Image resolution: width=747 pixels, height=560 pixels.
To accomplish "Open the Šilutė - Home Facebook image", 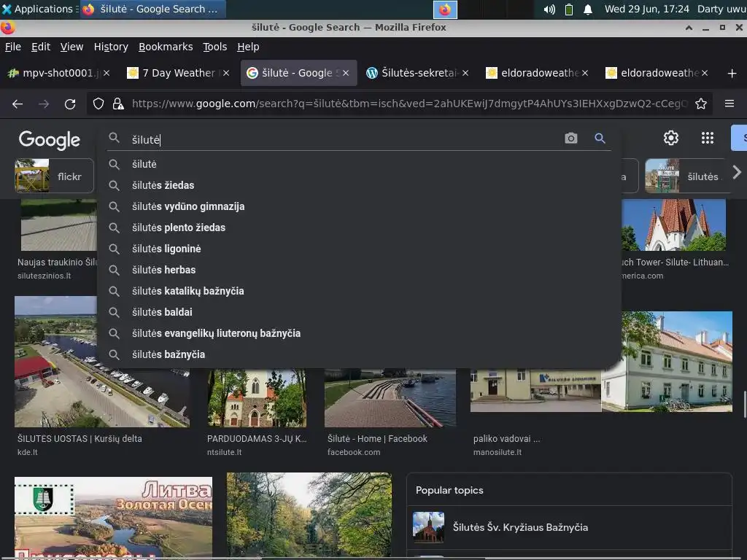I will [390, 397].
